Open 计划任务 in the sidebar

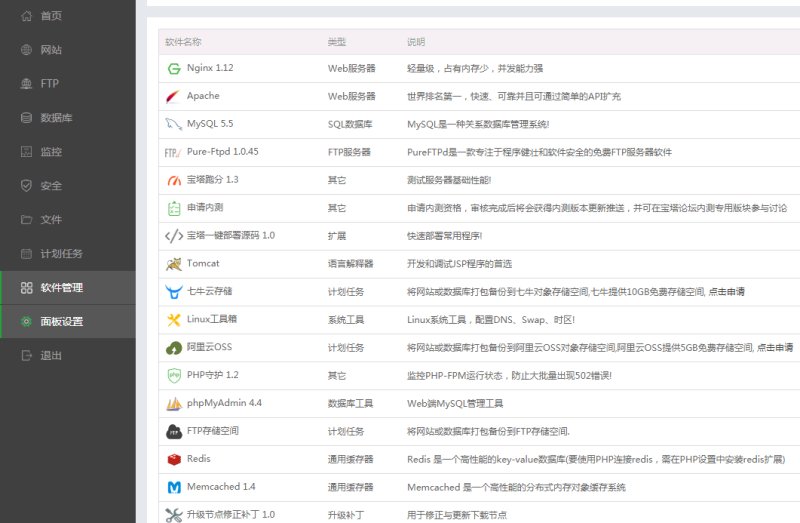tap(68, 254)
